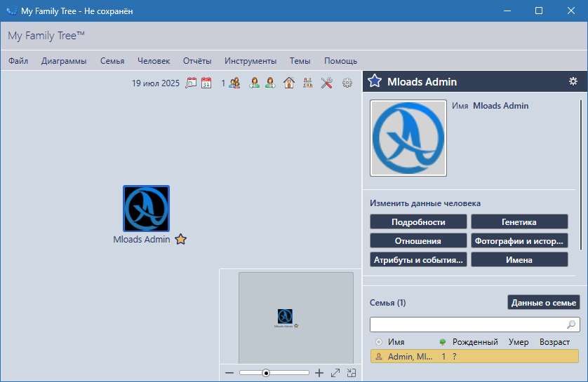
Task: Select Mloads Admin photo in diagram
Action: [x=146, y=209]
